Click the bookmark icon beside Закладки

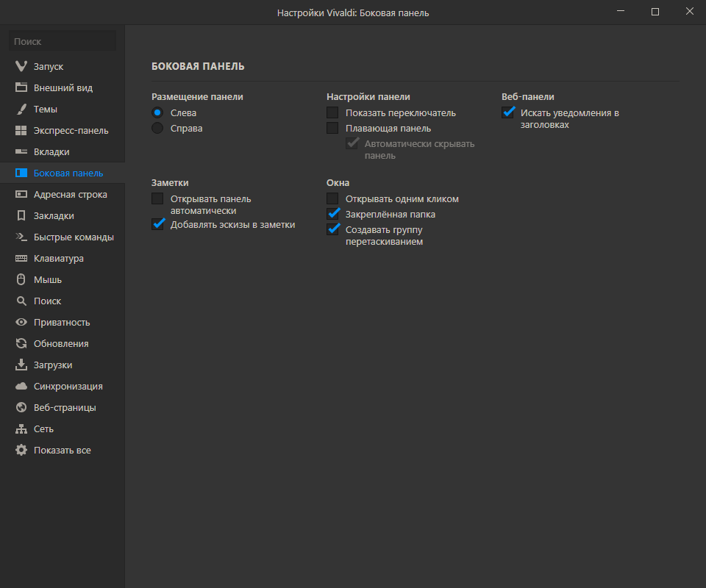click(21, 215)
